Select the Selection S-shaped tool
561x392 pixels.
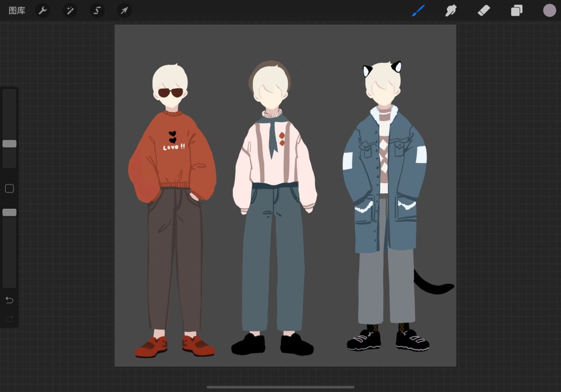[x=97, y=11]
